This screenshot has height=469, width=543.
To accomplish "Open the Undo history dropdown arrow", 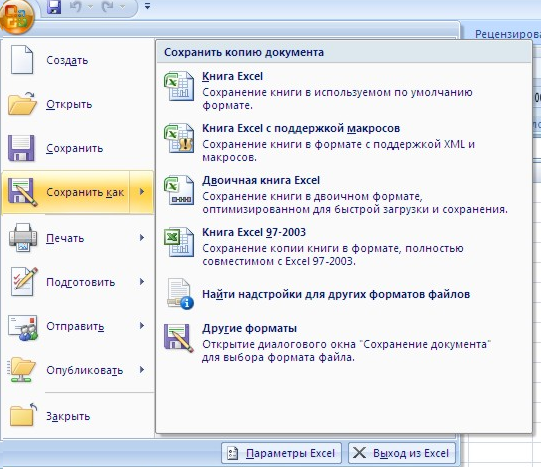I will [90, 7].
